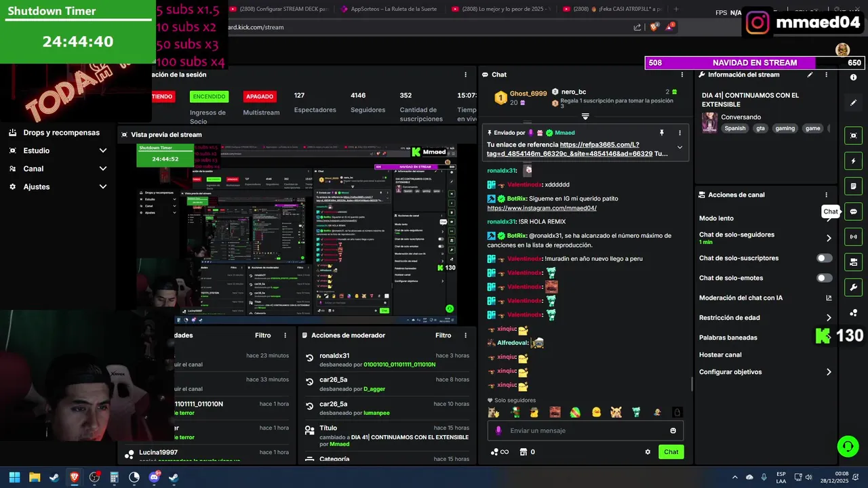The width and height of the screenshot is (868, 488).
Task: Expand the pinned message chevron
Action: tap(679, 147)
